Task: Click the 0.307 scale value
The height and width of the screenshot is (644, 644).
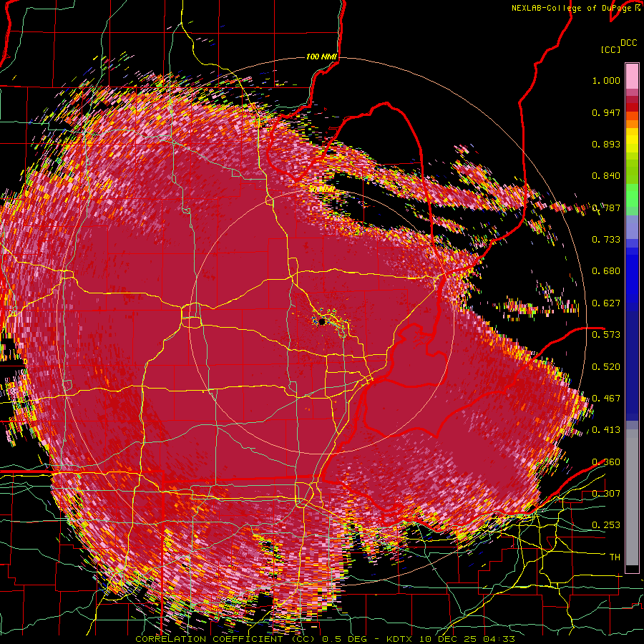Action: click(606, 494)
